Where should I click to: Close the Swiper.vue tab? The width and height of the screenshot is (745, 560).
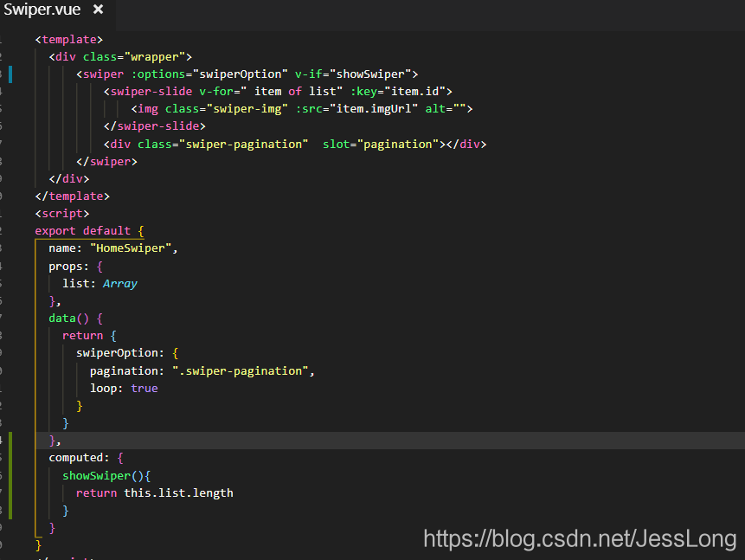99,9
